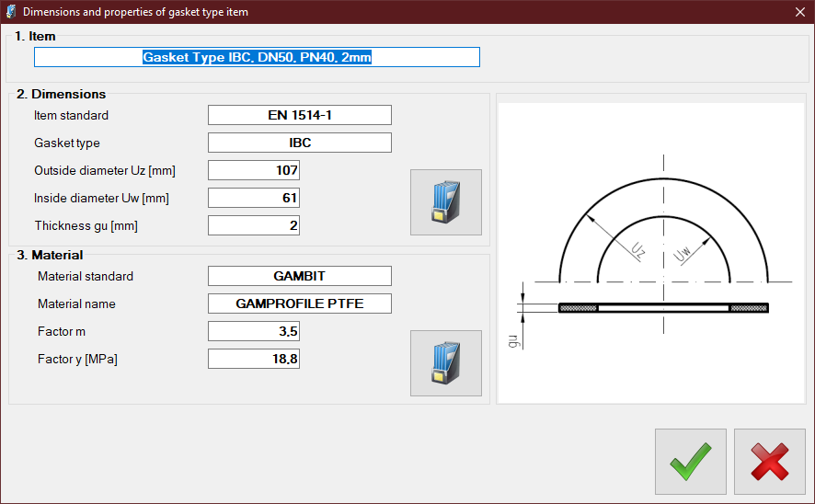Edit the Factor y MPa value
This screenshot has height=504, width=815.
point(254,359)
